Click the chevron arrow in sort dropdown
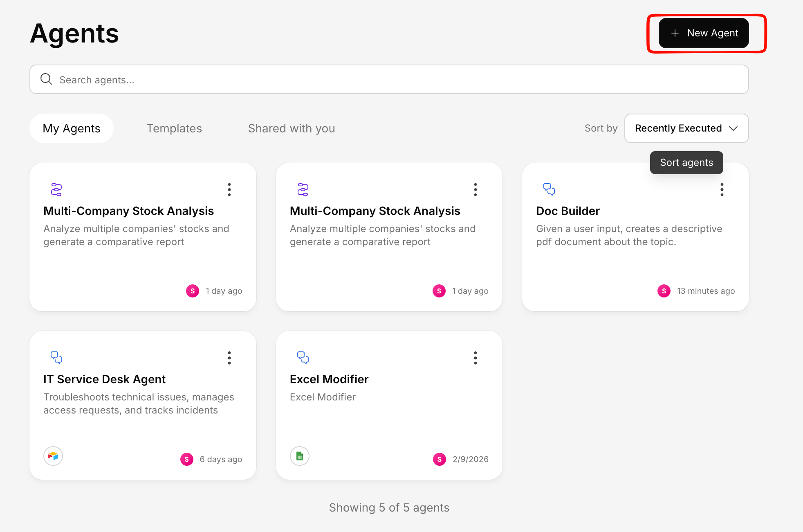The image size is (803, 532). [x=733, y=128]
